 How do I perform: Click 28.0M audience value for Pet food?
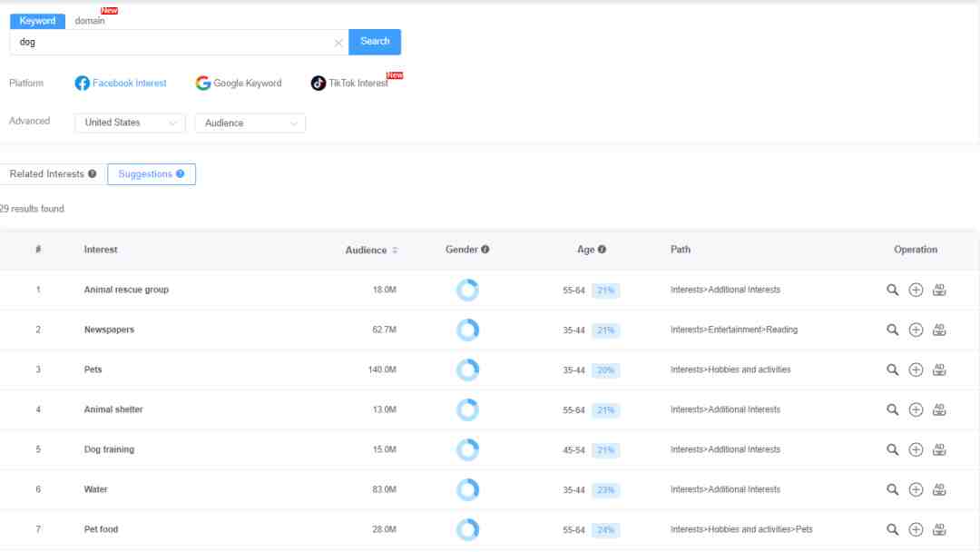point(385,529)
